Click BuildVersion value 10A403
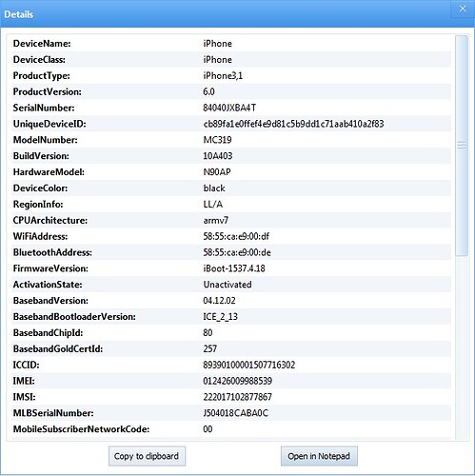The height and width of the screenshot is (476, 475). [x=218, y=156]
